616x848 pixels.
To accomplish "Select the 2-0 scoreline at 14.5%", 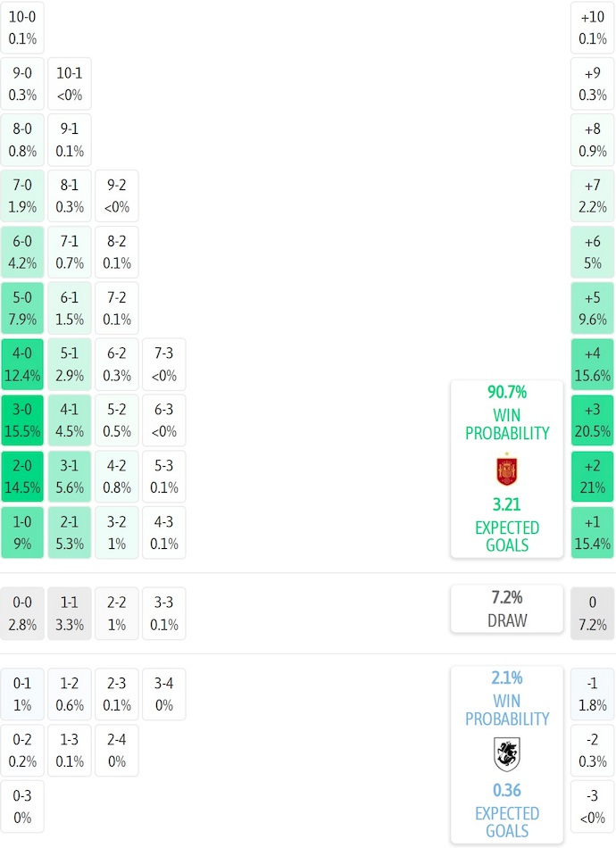I will [x=22, y=477].
